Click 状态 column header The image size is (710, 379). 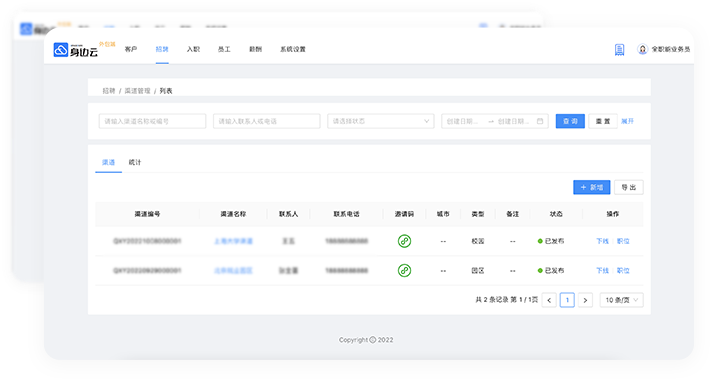pyautogui.click(x=556, y=214)
